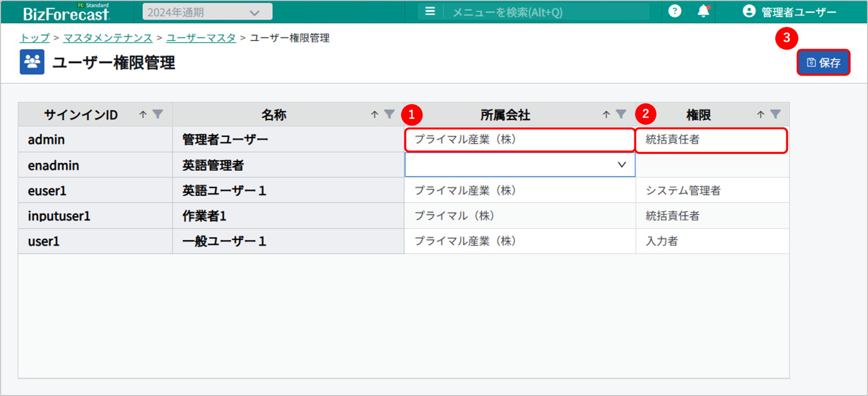Filter the 権限 column
The height and width of the screenshot is (396, 868).
(x=775, y=114)
